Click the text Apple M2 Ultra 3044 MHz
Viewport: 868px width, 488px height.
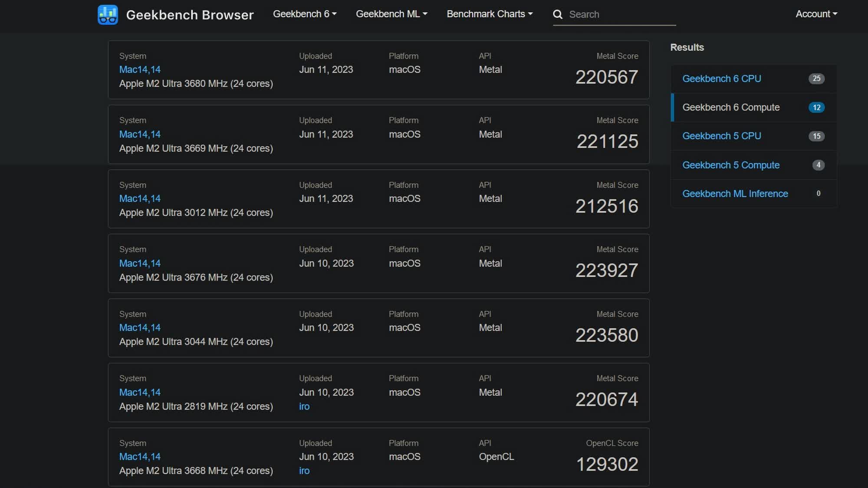[x=173, y=341]
